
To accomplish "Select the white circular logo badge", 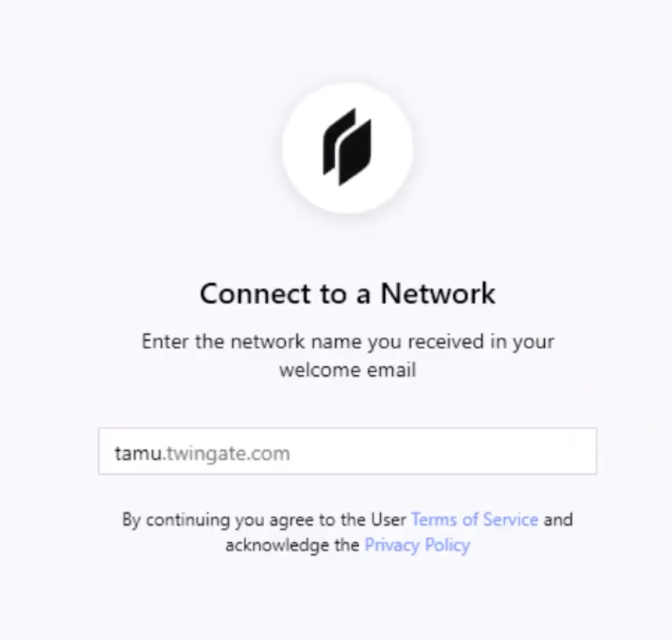I will pos(347,148).
